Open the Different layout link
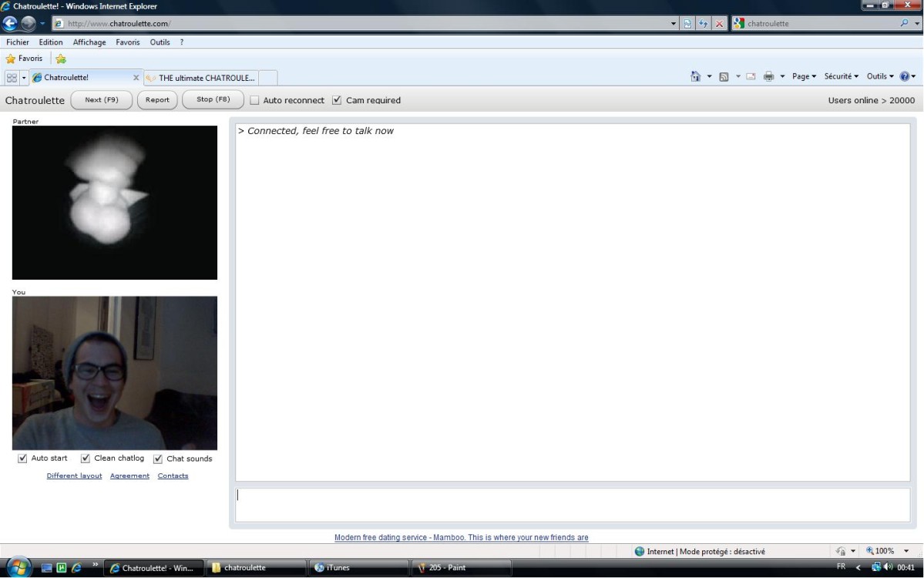The height and width of the screenshot is (578, 924). (x=74, y=476)
